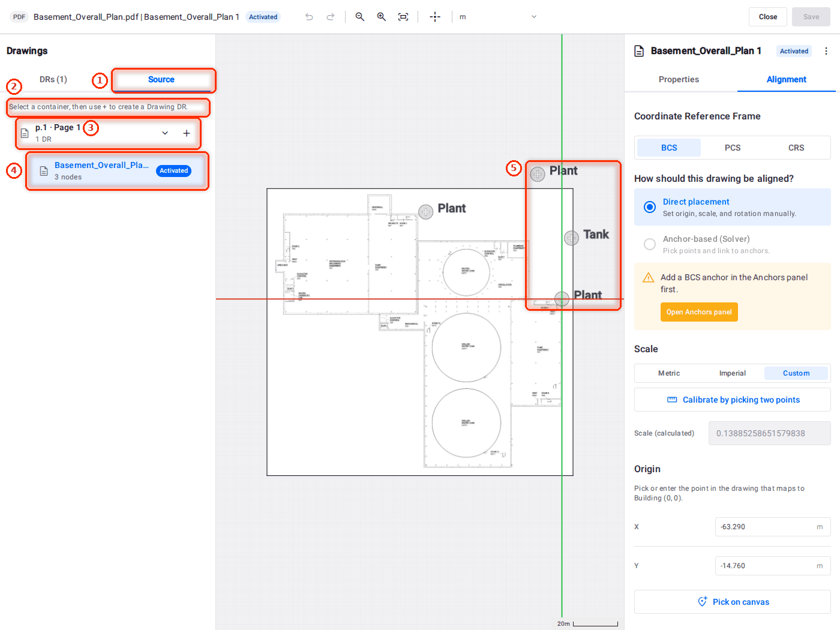Open the Properties tab
Screen dimensions: 840x630
coord(679,79)
